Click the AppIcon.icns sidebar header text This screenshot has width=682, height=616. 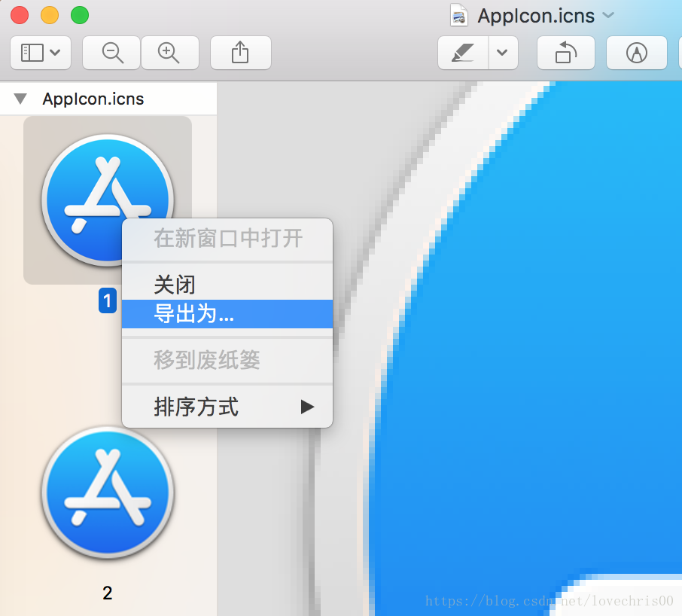pyautogui.click(x=93, y=99)
